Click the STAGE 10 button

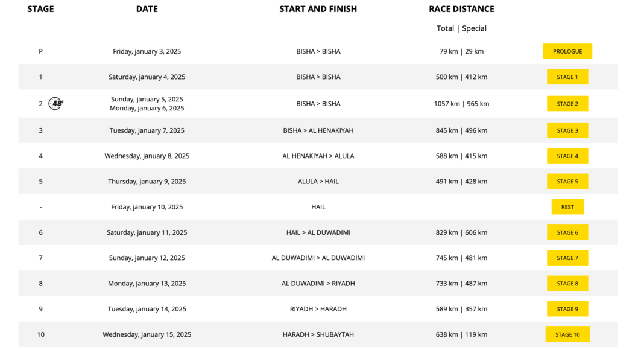[x=567, y=334]
